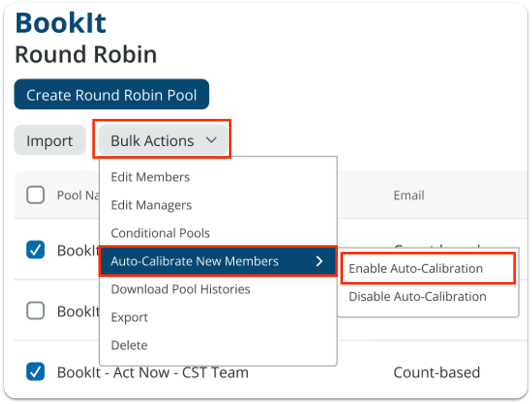Click Export in the Bulk Actions menu
532x404 pixels.
[x=129, y=318]
